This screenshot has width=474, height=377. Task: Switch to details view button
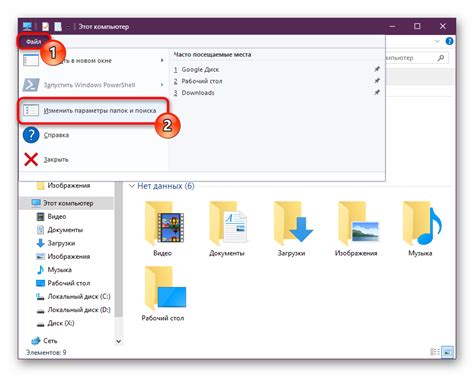point(435,352)
